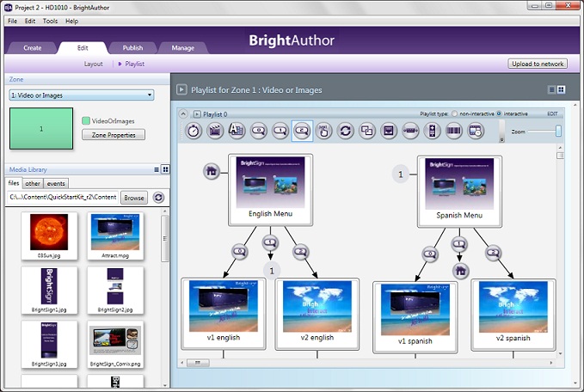584x392 pixels.
Task: Click button 0 event under Spanish Menu
Action: click(x=430, y=254)
